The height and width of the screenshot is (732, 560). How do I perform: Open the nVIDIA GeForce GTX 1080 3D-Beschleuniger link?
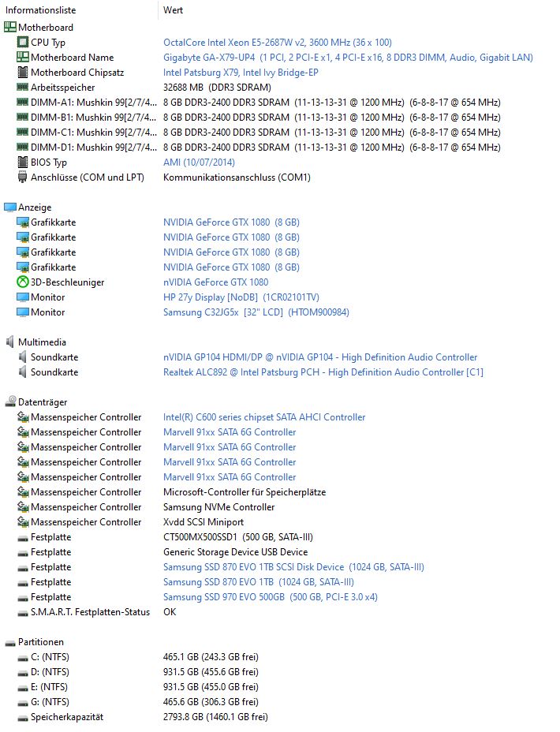click(215, 282)
